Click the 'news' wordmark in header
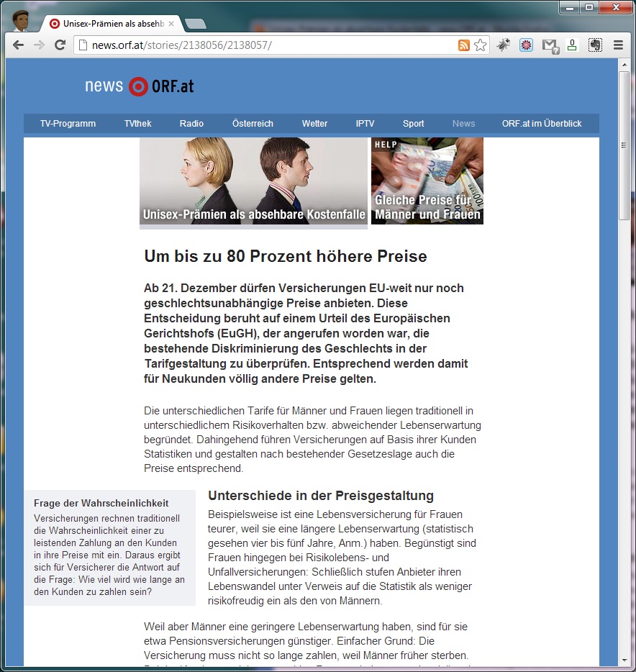The width and height of the screenshot is (636, 672). click(x=104, y=86)
